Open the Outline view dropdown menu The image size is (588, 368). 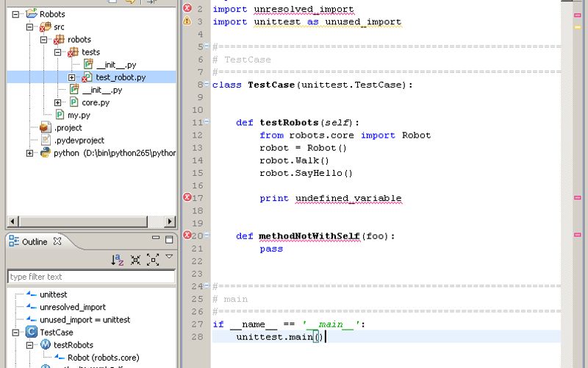coord(169,257)
